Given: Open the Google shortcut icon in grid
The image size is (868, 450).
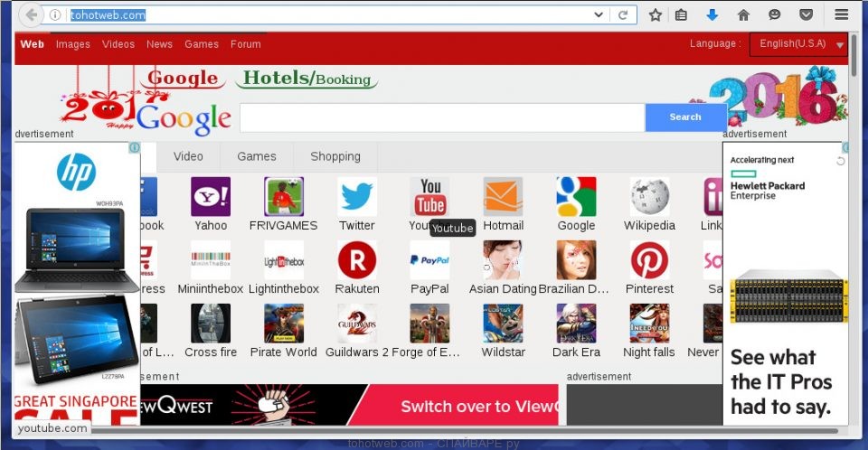Looking at the screenshot, I should click(576, 196).
